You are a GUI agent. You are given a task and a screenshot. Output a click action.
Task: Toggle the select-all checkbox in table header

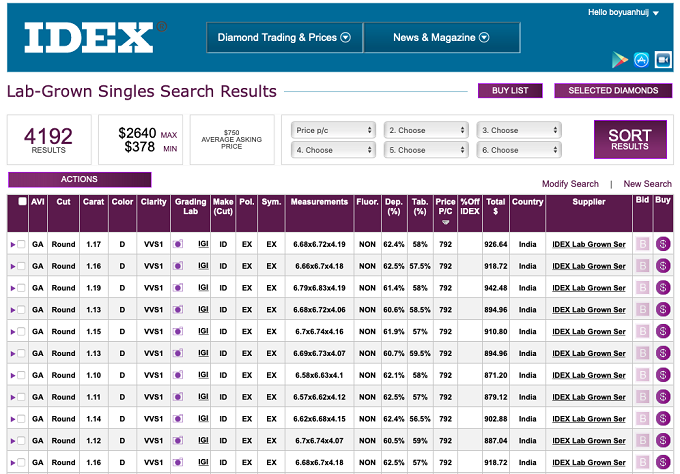pyautogui.click(x=22, y=201)
